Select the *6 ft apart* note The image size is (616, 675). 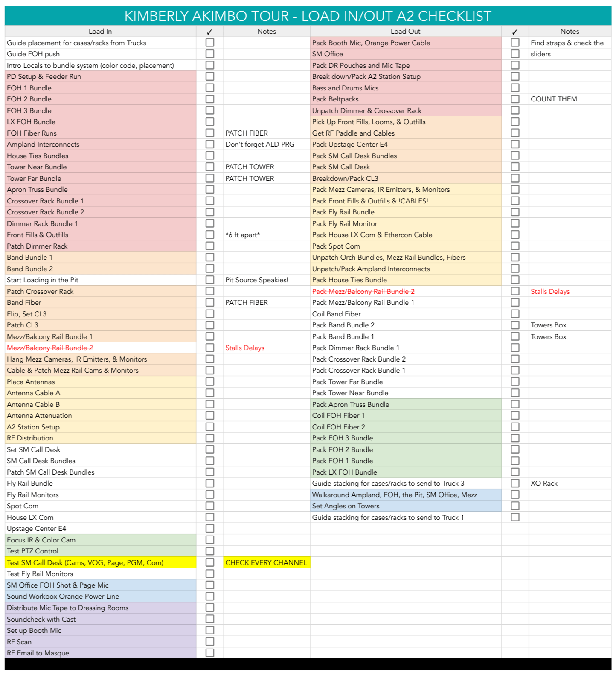[x=267, y=235]
